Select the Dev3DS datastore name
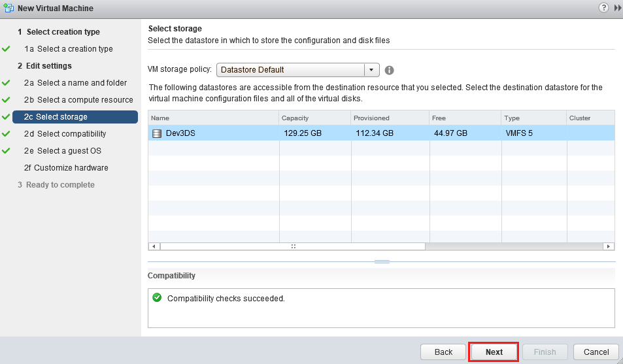623x364 pixels. 180,133
